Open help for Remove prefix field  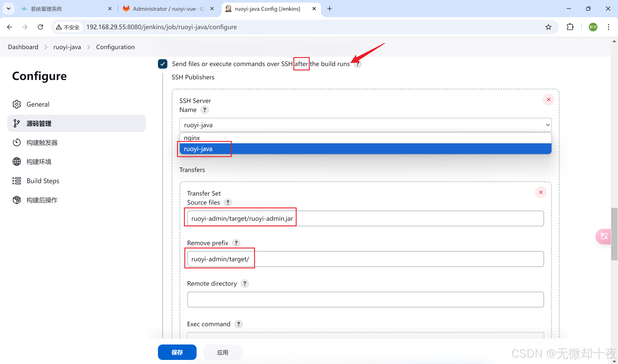(x=236, y=243)
